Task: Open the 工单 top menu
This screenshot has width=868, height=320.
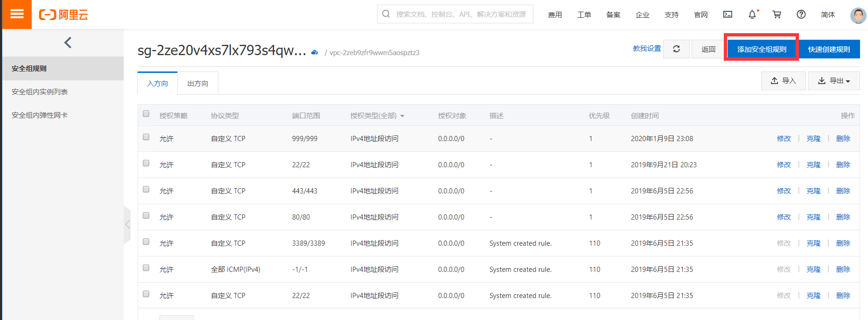Action: pos(584,15)
